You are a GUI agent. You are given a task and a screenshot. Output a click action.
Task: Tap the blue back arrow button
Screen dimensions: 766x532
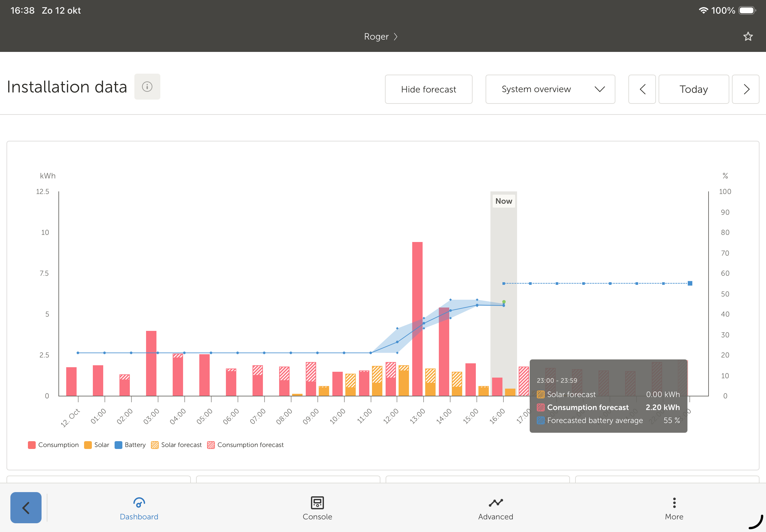click(26, 507)
